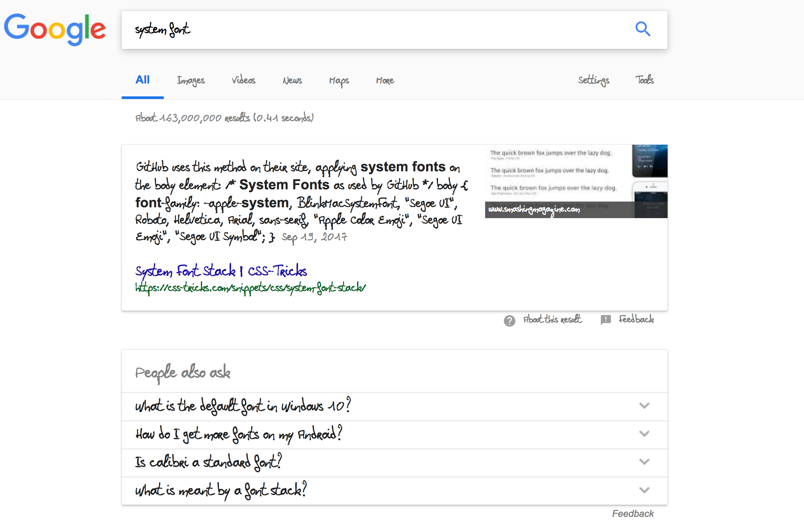Open the Tools menu
Screen dimensions: 804x532
click(645, 80)
